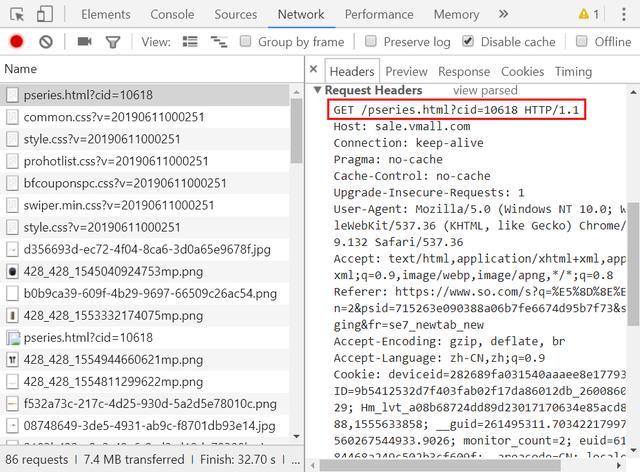Select the swiper.min.css?v=20190611000251 request
Image resolution: width=640 pixels, height=472 pixels.
pyautogui.click(x=145, y=205)
